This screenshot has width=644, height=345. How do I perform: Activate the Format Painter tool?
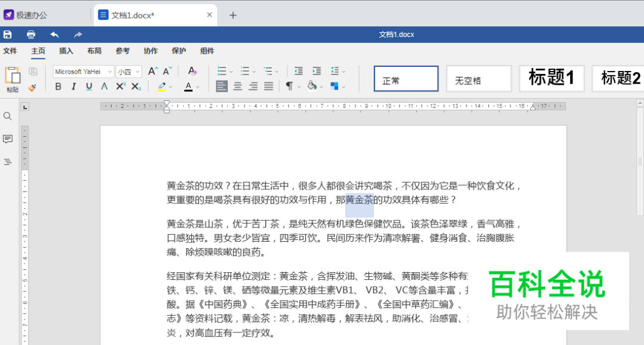point(32,88)
